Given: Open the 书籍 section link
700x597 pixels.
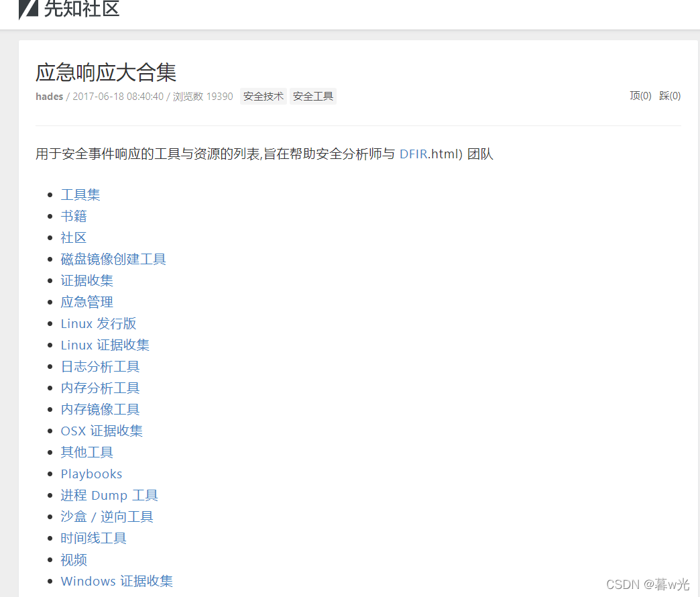Looking at the screenshot, I should pyautogui.click(x=74, y=216).
